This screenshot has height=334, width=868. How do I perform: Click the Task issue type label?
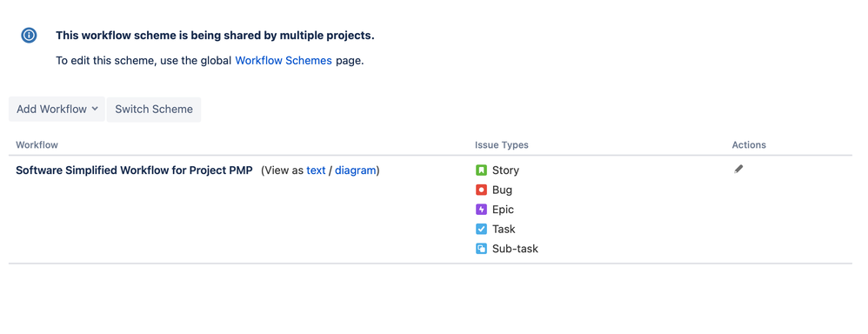pyautogui.click(x=504, y=230)
